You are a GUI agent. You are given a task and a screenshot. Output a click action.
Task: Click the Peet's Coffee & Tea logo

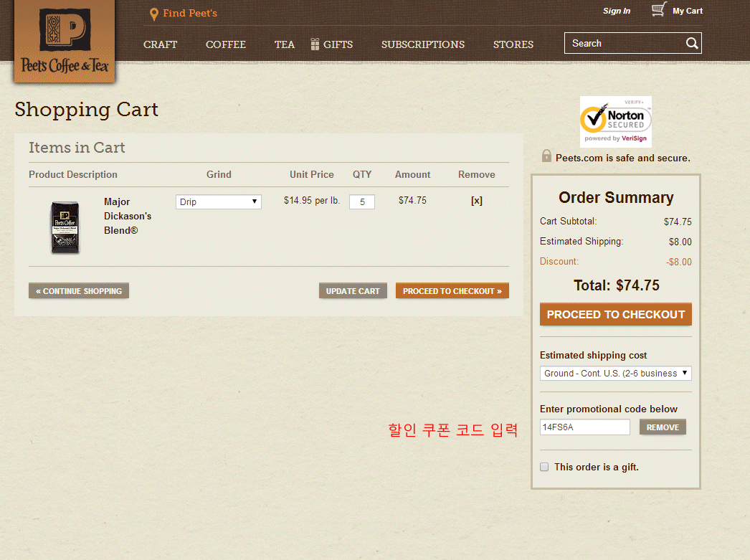click(65, 41)
